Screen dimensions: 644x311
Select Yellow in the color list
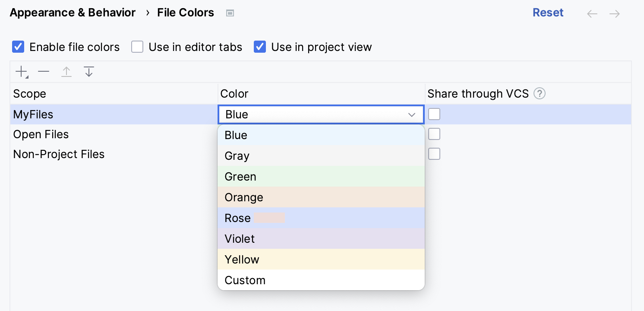point(321,260)
